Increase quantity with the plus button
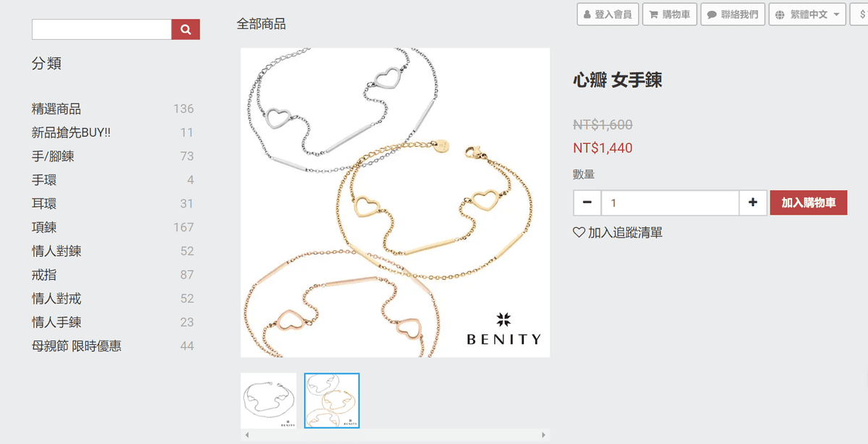 [753, 202]
